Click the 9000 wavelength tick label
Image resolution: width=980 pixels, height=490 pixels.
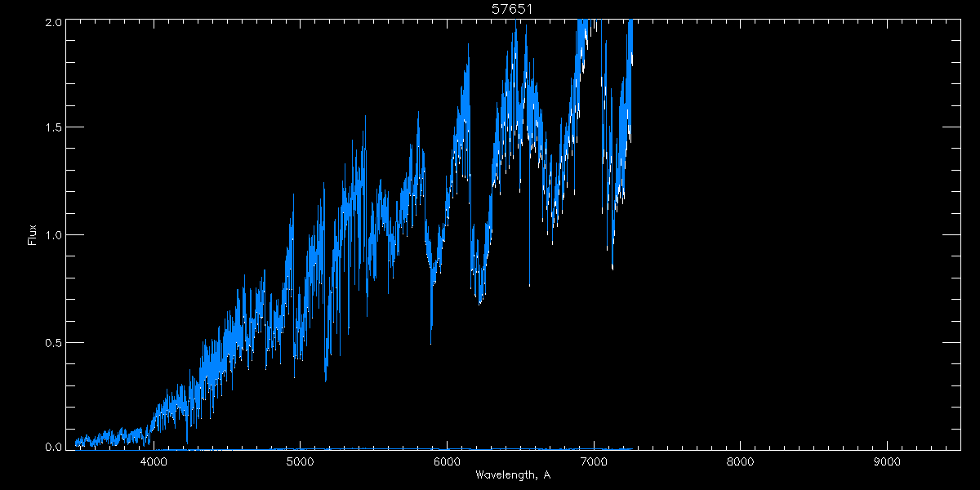[x=887, y=461]
